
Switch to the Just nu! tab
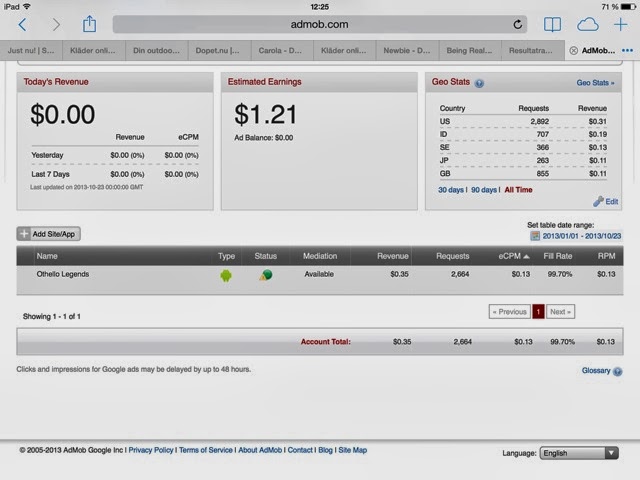[x=31, y=51]
